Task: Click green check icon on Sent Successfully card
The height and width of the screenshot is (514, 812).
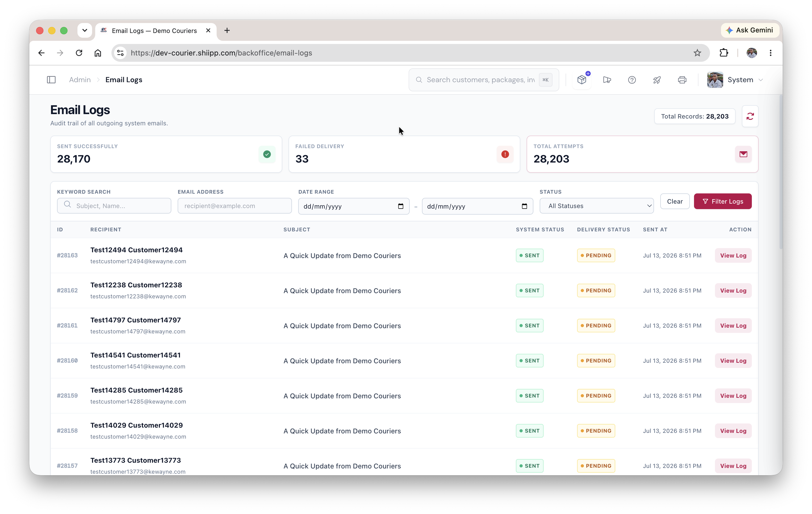Action: click(267, 154)
